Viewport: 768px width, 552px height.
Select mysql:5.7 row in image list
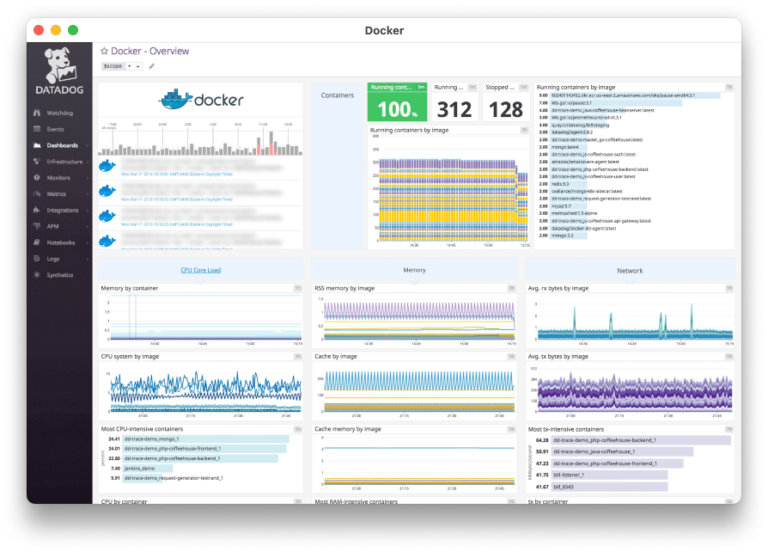click(562, 206)
